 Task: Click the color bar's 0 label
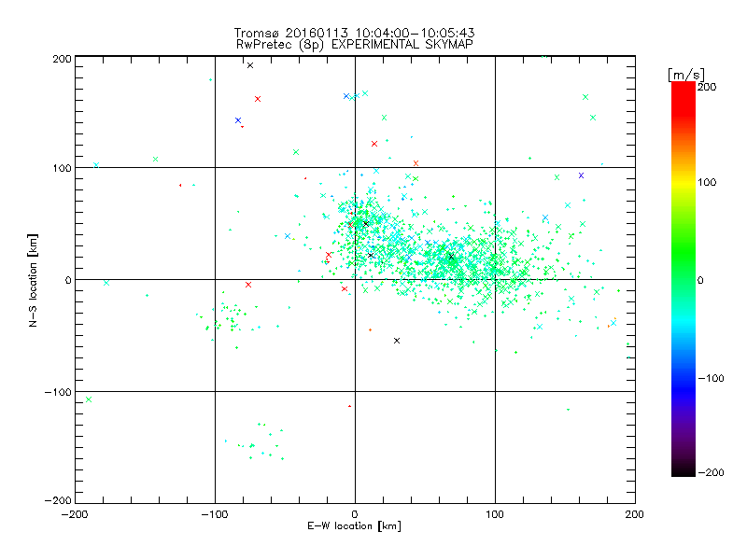pos(700,280)
